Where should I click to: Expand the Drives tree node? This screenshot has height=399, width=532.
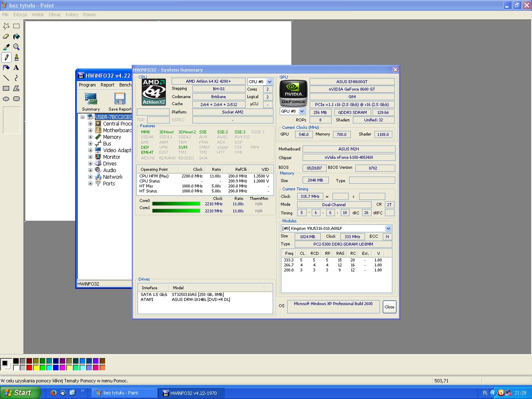(x=90, y=163)
